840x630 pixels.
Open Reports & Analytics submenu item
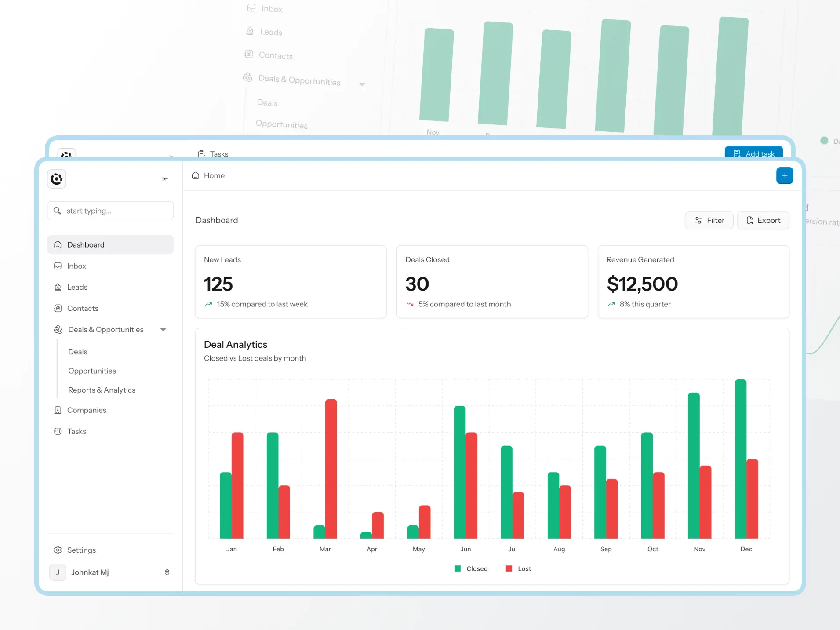[x=102, y=390]
